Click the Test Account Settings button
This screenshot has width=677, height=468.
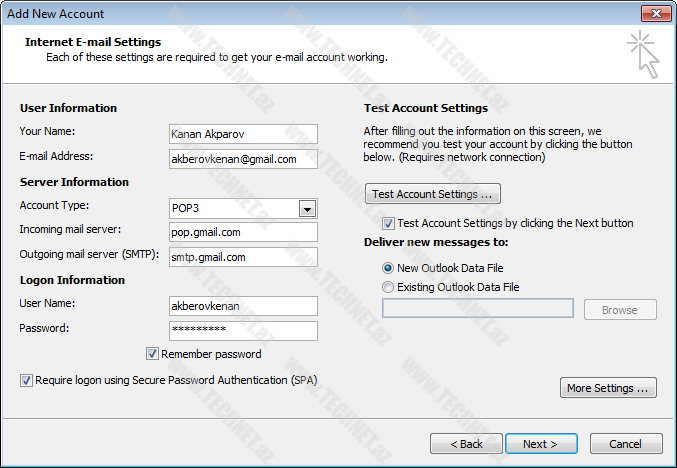click(433, 194)
